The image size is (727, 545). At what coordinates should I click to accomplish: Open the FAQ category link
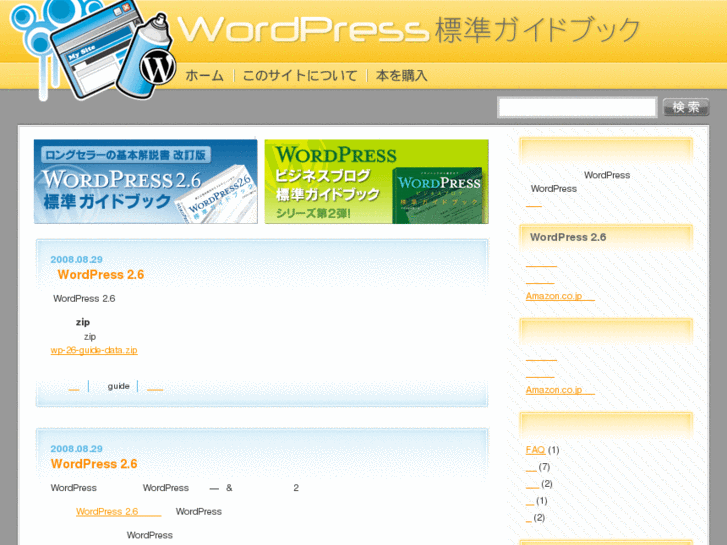tap(535, 450)
